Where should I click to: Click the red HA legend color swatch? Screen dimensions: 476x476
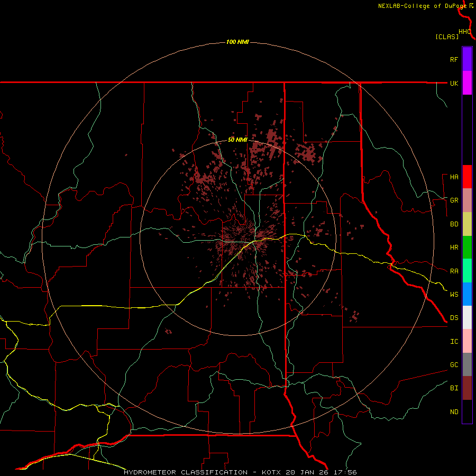click(x=467, y=177)
